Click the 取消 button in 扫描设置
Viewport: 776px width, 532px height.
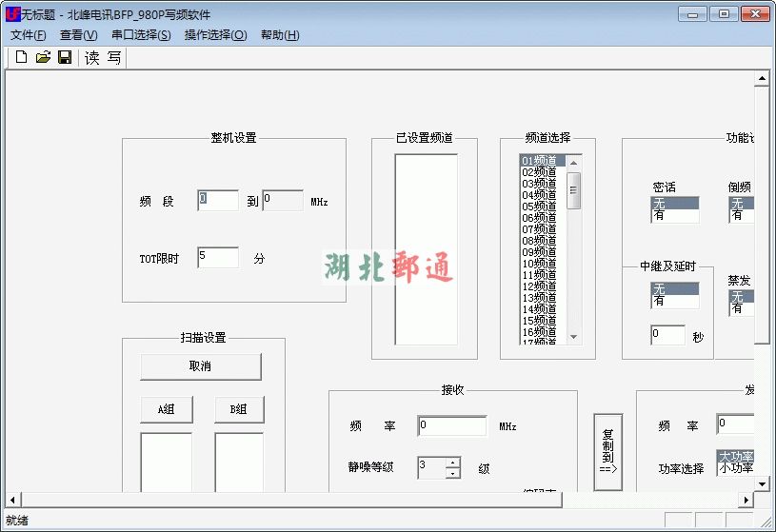click(x=200, y=366)
